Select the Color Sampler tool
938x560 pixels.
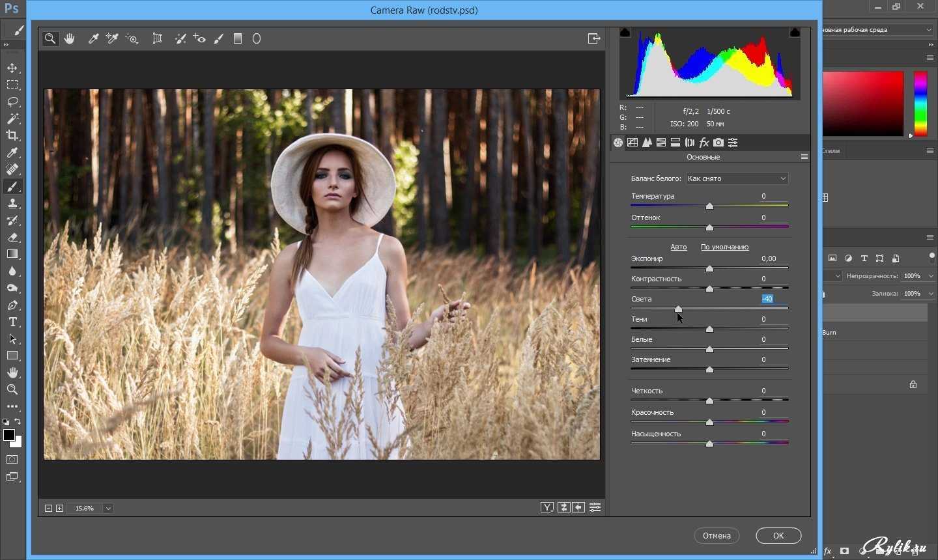(x=112, y=38)
